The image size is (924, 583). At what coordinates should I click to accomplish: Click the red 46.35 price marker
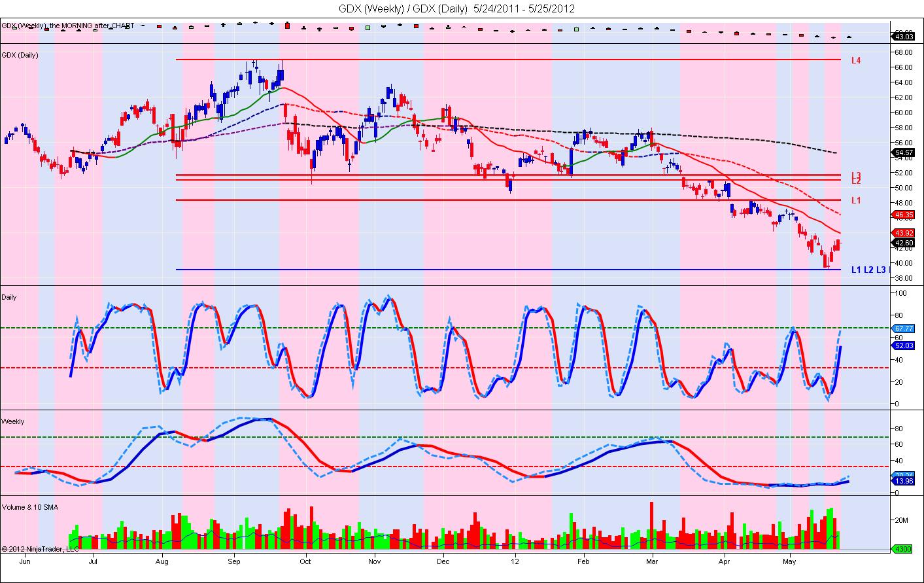(903, 214)
